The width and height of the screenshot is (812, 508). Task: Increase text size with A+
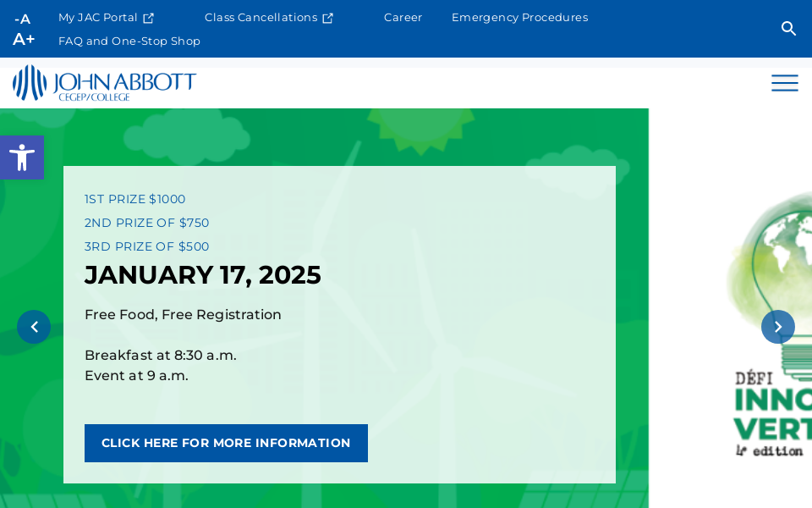tap(23, 39)
